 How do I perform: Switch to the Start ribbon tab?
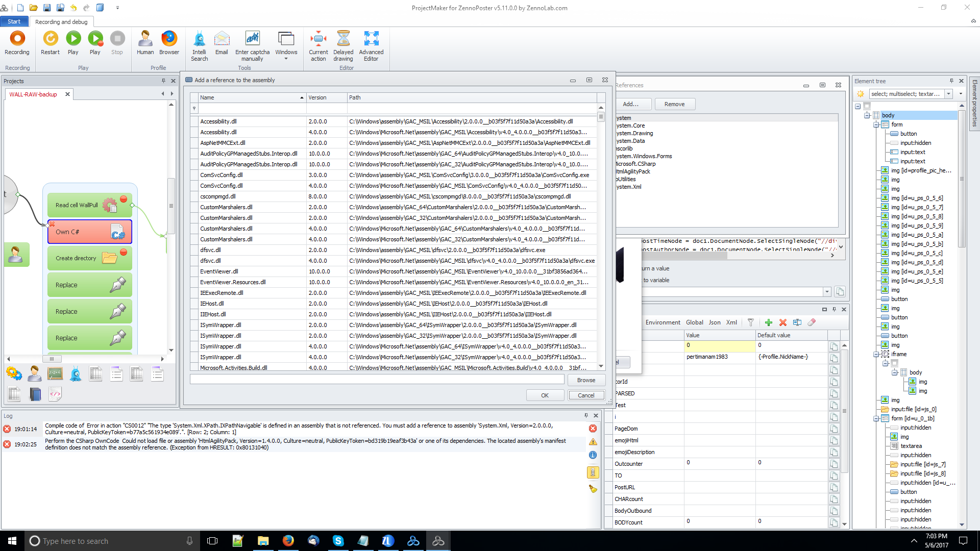click(x=14, y=21)
